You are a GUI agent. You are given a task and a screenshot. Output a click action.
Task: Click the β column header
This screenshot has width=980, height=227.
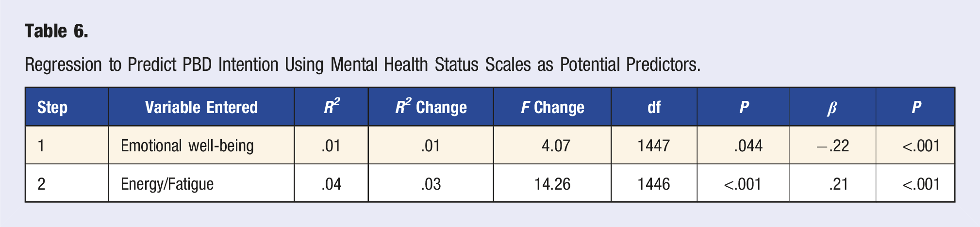click(x=832, y=108)
